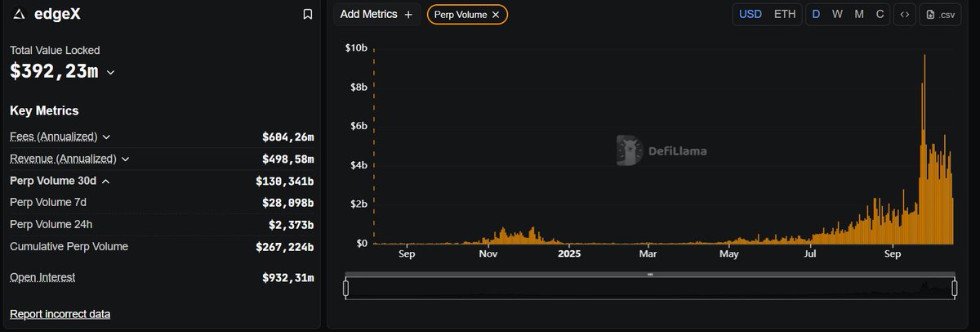
Task: Click the Sep label at the axis right end
Action: click(x=892, y=254)
